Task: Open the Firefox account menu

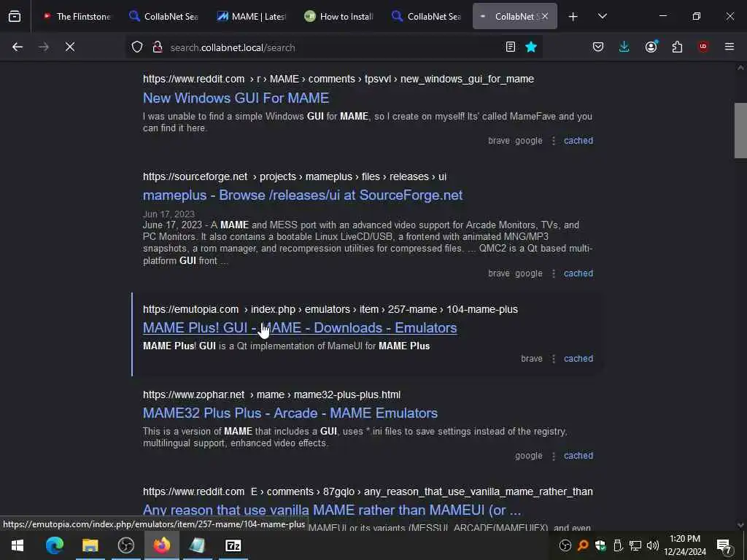Action: coord(651,47)
